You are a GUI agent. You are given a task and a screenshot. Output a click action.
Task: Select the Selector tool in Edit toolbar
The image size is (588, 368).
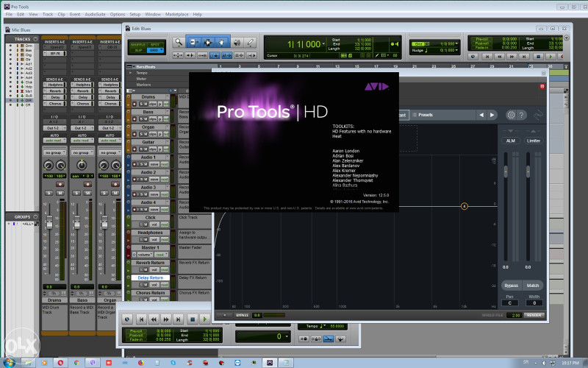pos(207,43)
